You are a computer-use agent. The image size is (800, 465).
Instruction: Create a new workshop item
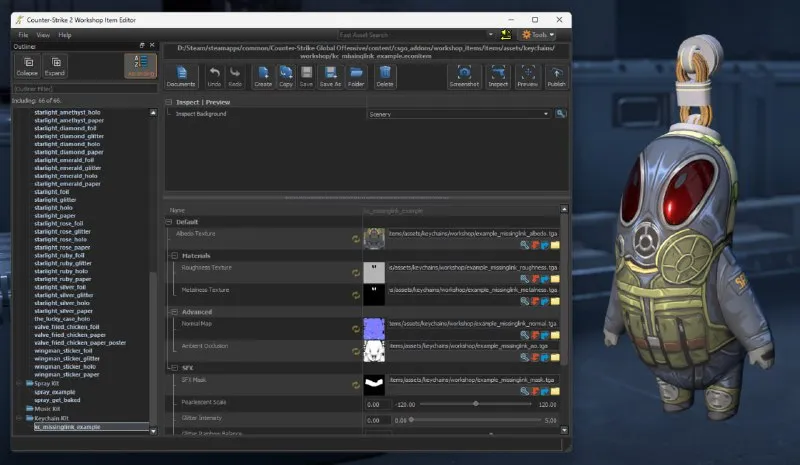point(263,77)
